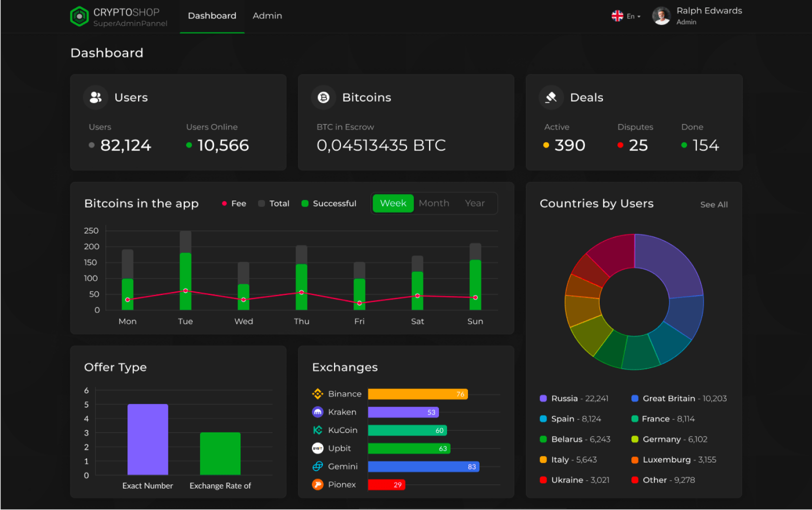Click the Deals gavel icon
The height and width of the screenshot is (510, 812).
550,97
